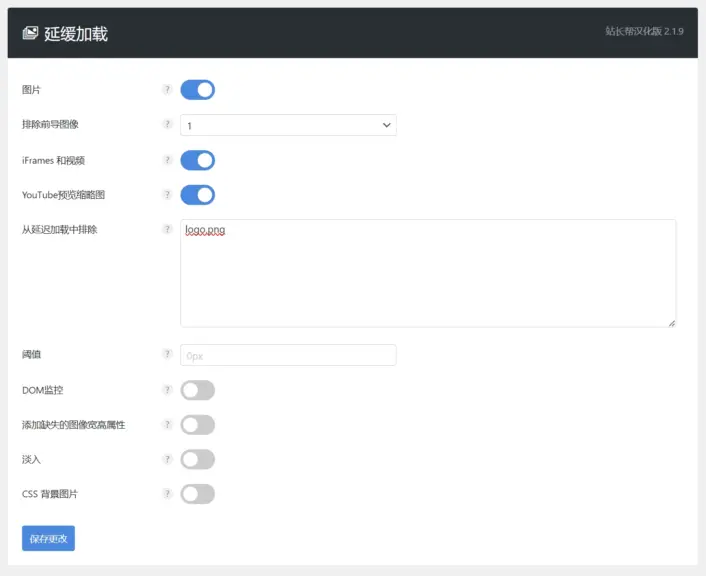Disable the 图片 lazy load toggle

click(x=197, y=90)
